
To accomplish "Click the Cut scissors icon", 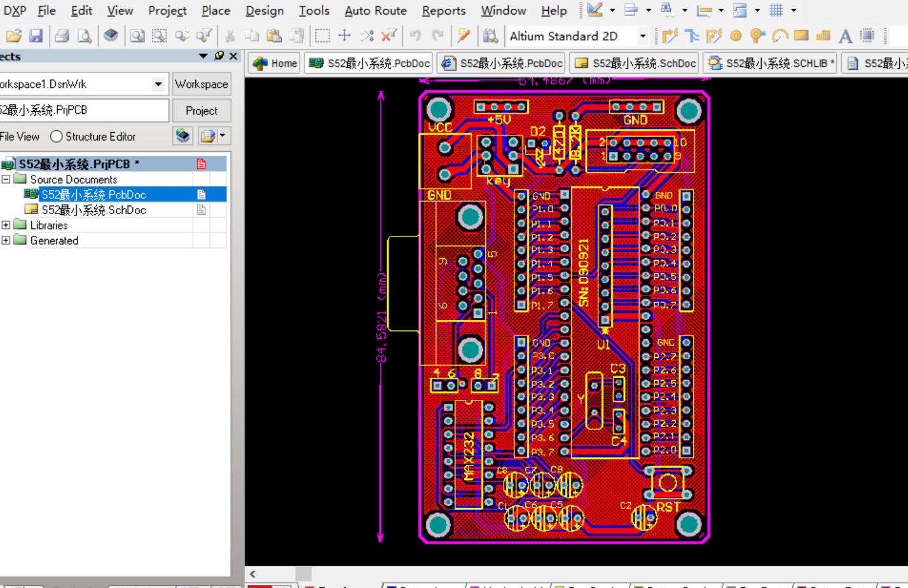I will pos(230,36).
